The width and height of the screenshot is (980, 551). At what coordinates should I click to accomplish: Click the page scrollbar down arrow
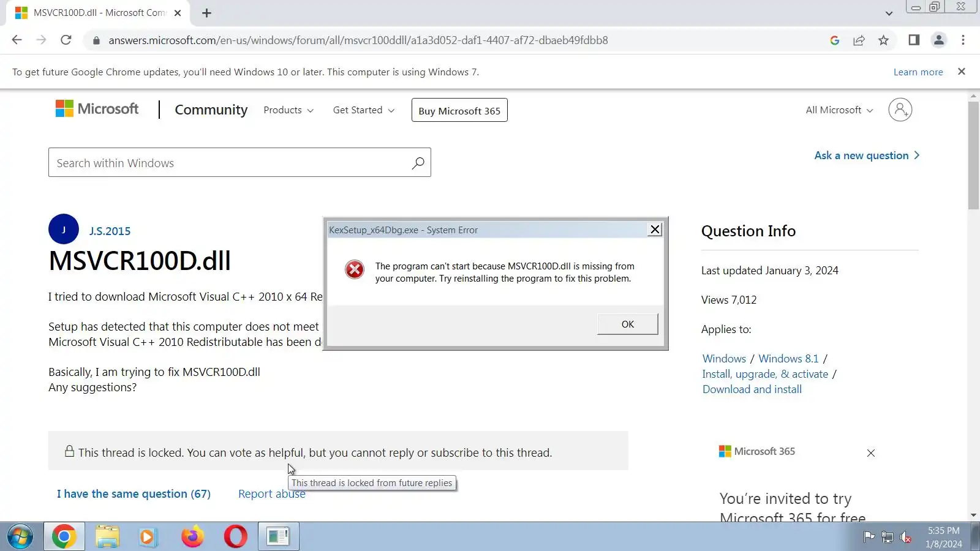pyautogui.click(x=974, y=515)
